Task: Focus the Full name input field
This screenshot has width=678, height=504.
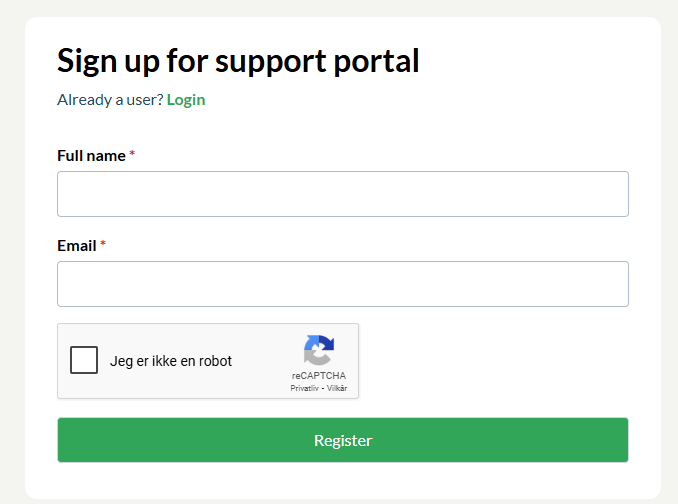Action: (343, 194)
